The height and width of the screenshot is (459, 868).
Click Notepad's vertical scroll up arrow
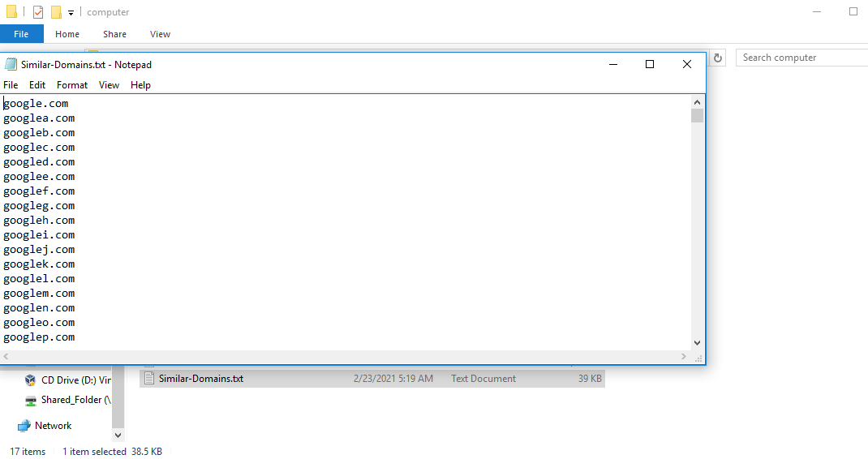tap(697, 102)
